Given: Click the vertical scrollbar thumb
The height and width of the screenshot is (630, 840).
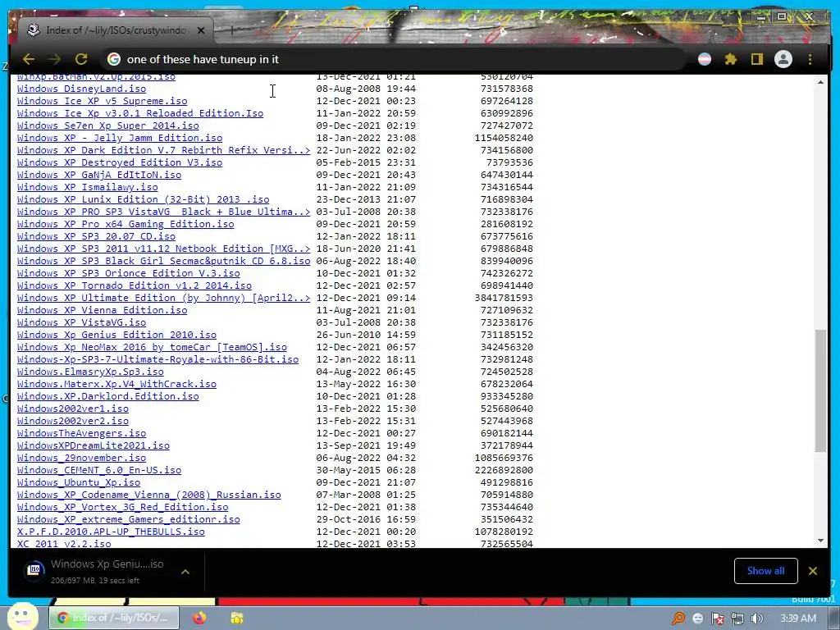Looking at the screenshot, I should pyautogui.click(x=820, y=391).
